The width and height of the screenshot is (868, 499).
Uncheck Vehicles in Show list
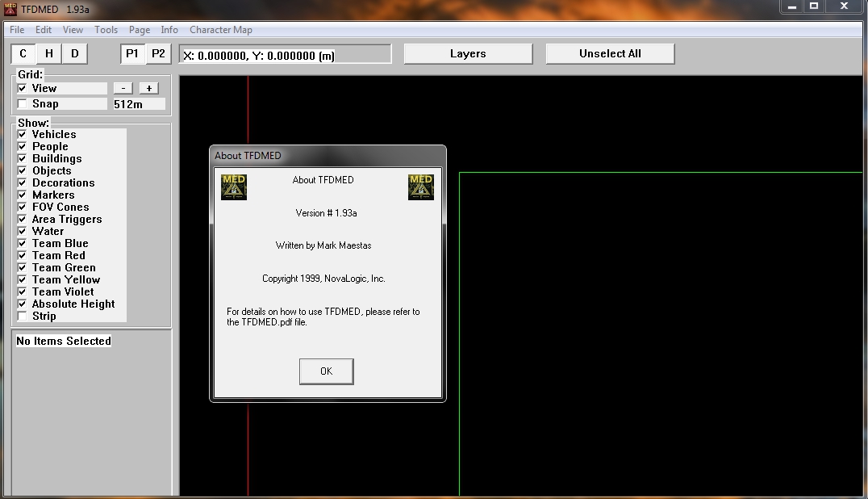click(x=22, y=134)
